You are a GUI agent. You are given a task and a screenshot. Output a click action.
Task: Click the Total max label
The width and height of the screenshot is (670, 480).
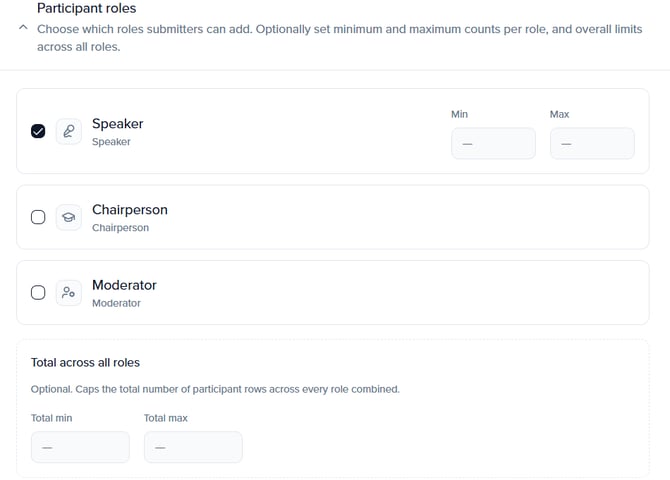(x=165, y=418)
